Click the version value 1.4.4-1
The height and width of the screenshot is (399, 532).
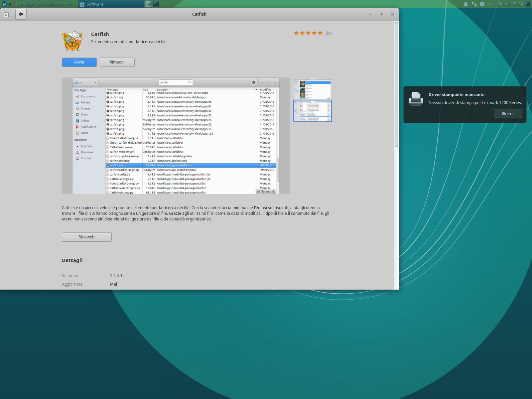pos(116,276)
